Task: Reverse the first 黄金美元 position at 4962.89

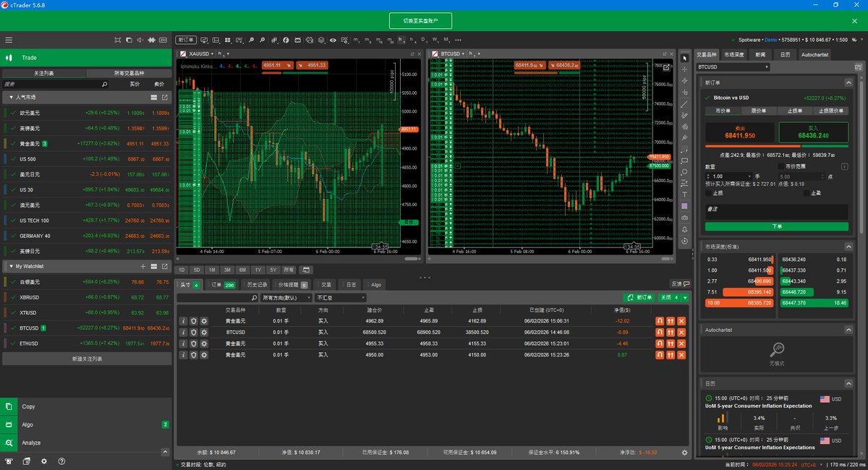Action: pyautogui.click(x=659, y=321)
